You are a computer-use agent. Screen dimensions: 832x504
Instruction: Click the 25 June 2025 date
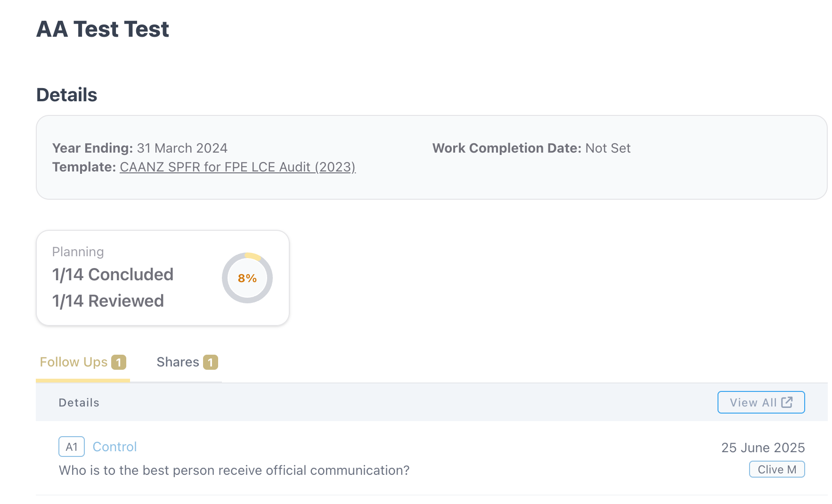coord(763,447)
